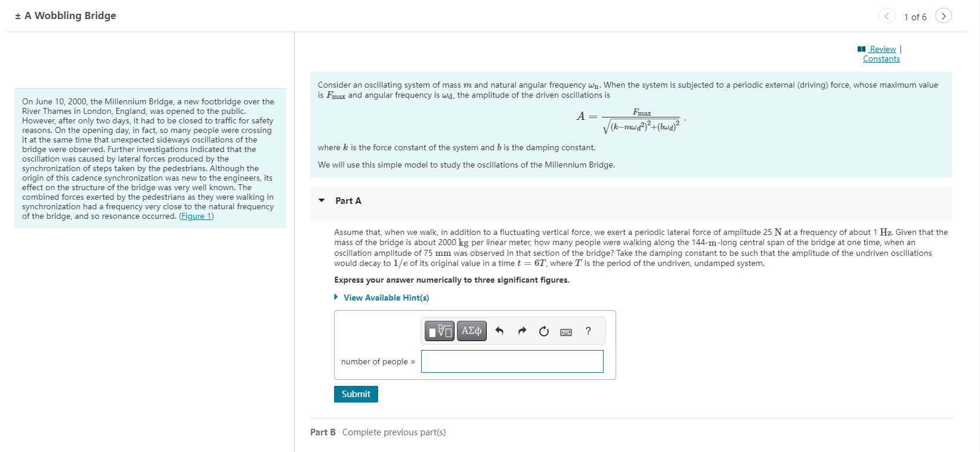Click the undo arrow in the answer toolbar

pos(500,330)
